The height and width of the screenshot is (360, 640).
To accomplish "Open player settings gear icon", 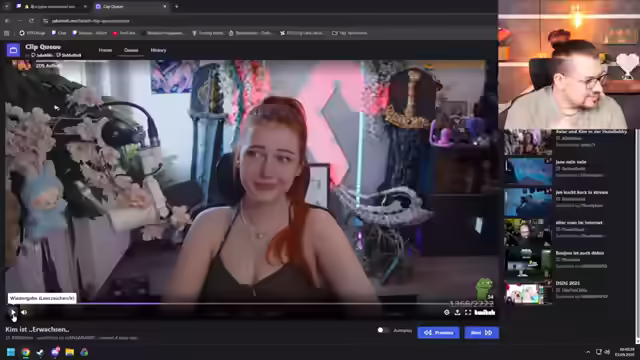I will 447,312.
